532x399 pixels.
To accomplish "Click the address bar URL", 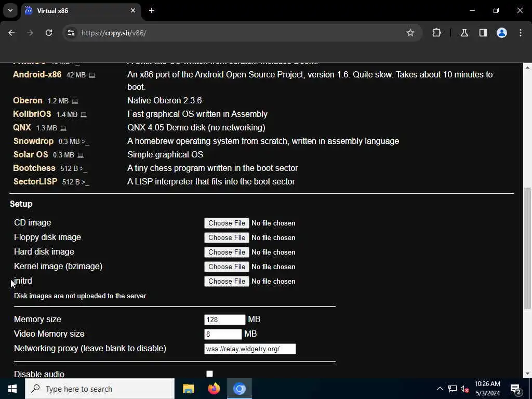I will pyautogui.click(x=114, y=33).
